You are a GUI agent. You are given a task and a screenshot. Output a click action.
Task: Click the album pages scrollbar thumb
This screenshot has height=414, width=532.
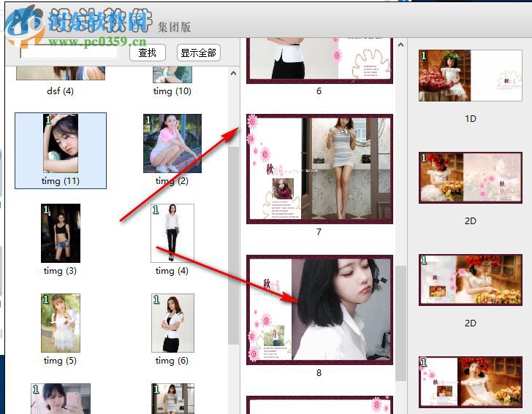pyautogui.click(x=400, y=323)
